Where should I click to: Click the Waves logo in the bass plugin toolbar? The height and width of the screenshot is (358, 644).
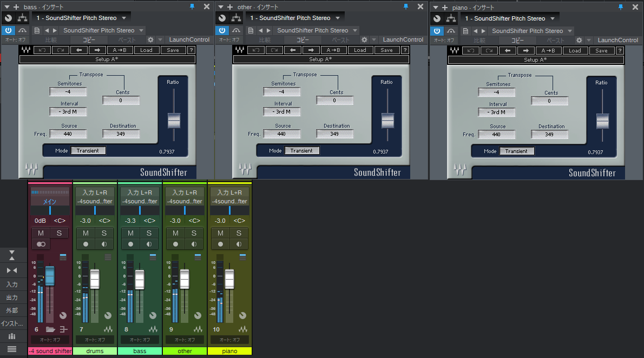(x=26, y=50)
